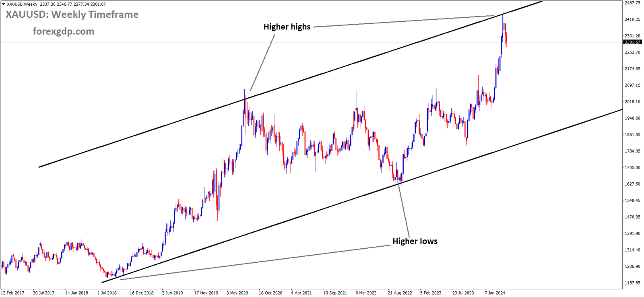The width and height of the screenshot is (644, 297).
Task: Click the '18 Oct 2020' date label
Action: pos(270,293)
